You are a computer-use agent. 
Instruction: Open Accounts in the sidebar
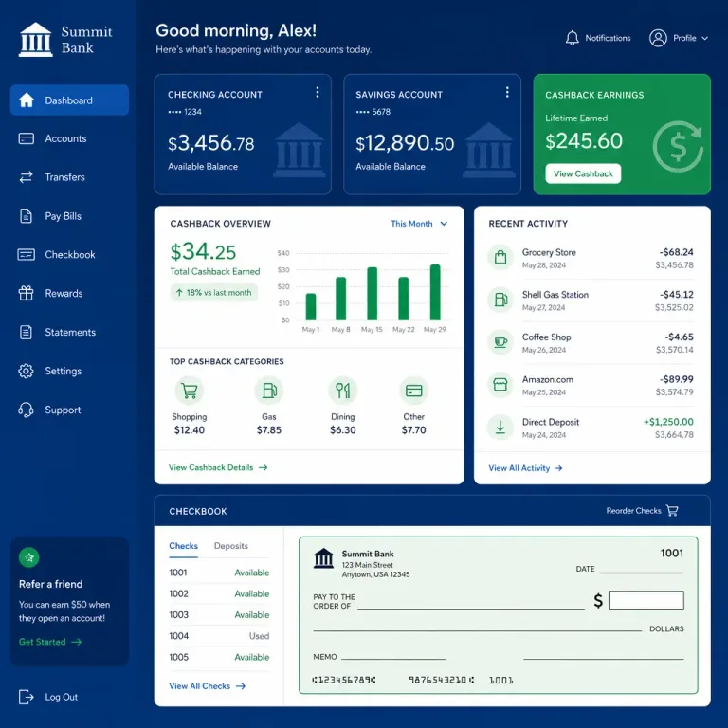[x=69, y=138]
